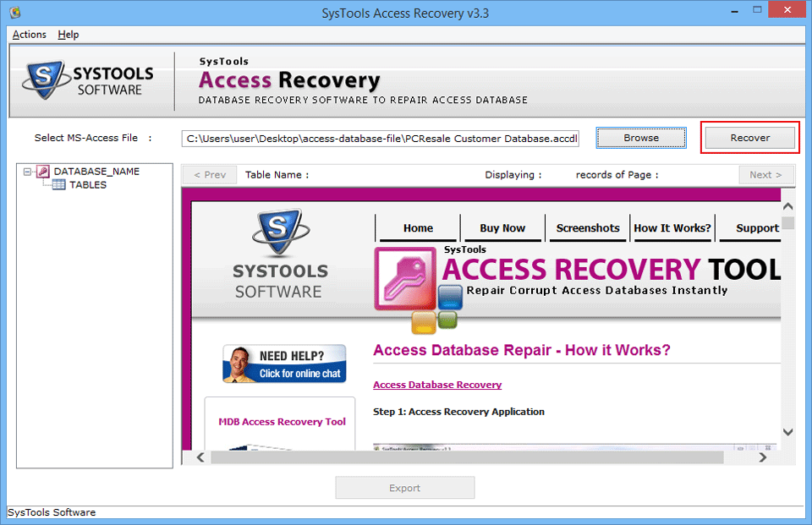Click the horizontal scrollbar track in preview
The height and width of the screenshot is (525, 812).
466,457
